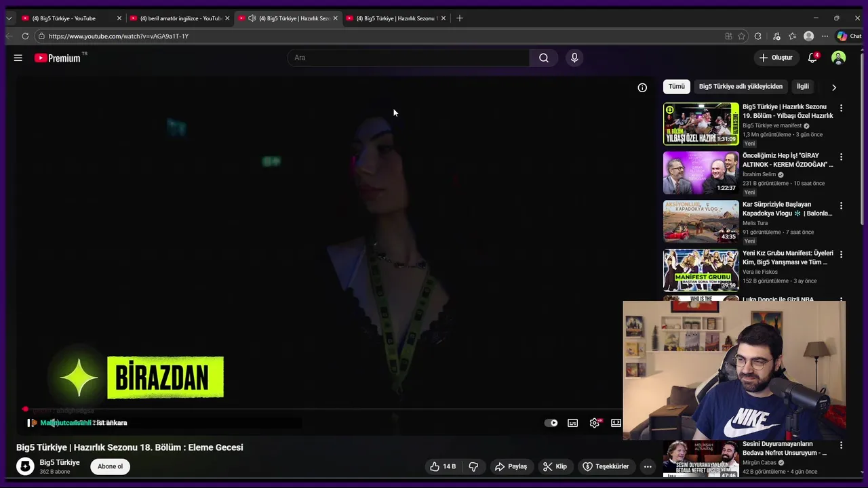868x488 pixels.
Task: Open browser settings and more menu
Action: tap(825, 36)
